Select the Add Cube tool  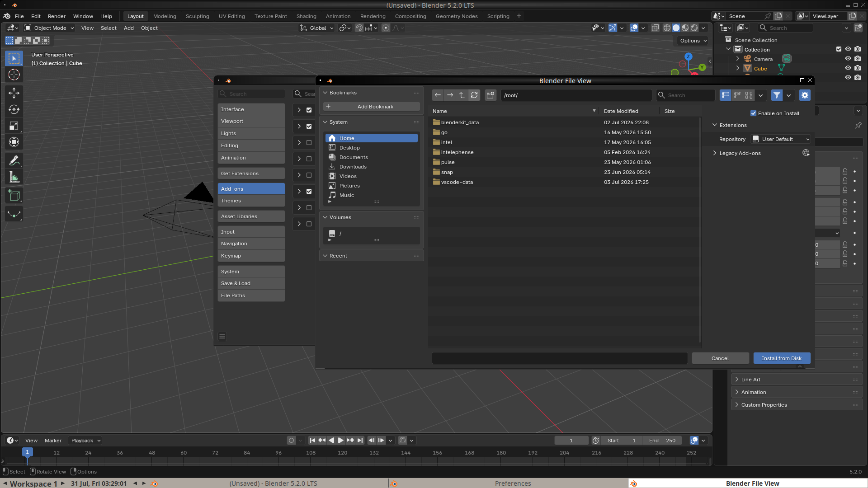coord(14,196)
